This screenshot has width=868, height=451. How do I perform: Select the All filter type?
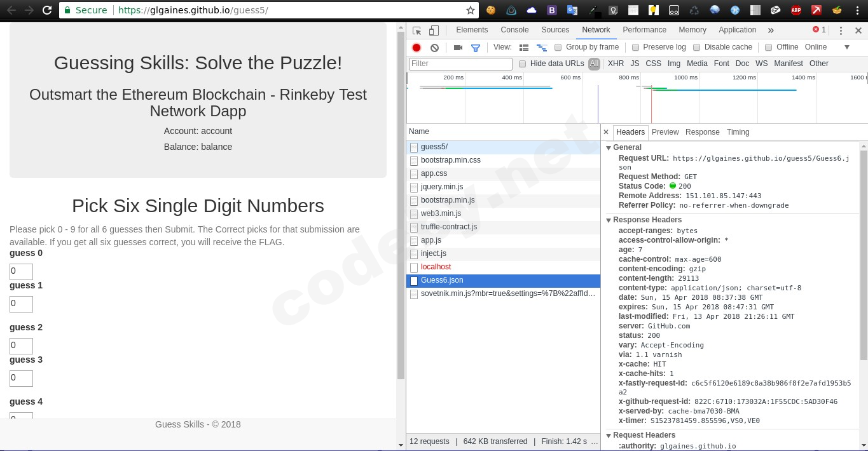coord(594,64)
